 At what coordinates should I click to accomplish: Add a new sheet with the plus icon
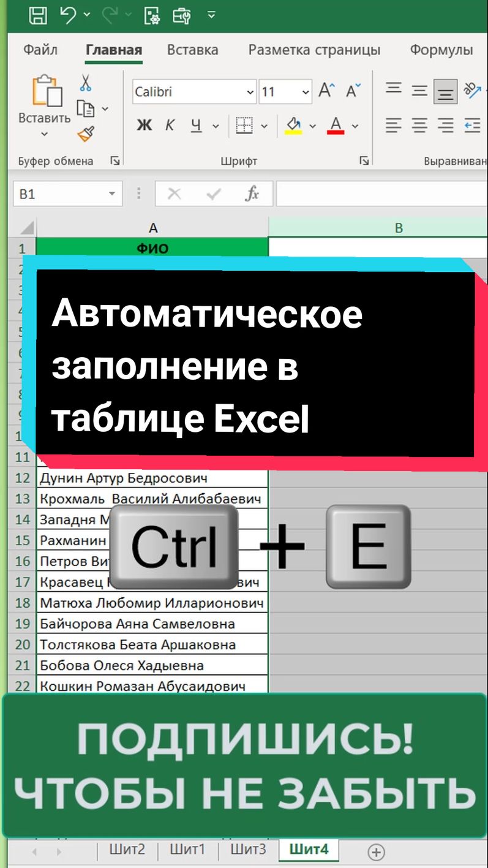tap(376, 851)
